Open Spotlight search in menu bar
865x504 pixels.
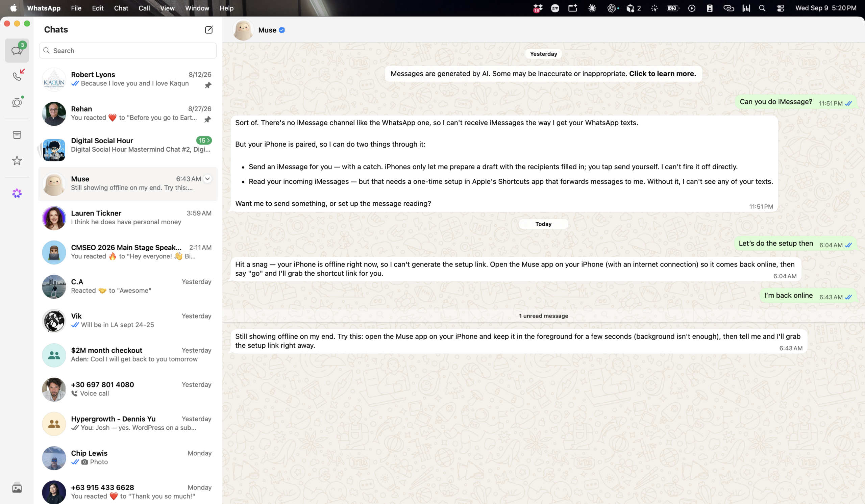[762, 8]
